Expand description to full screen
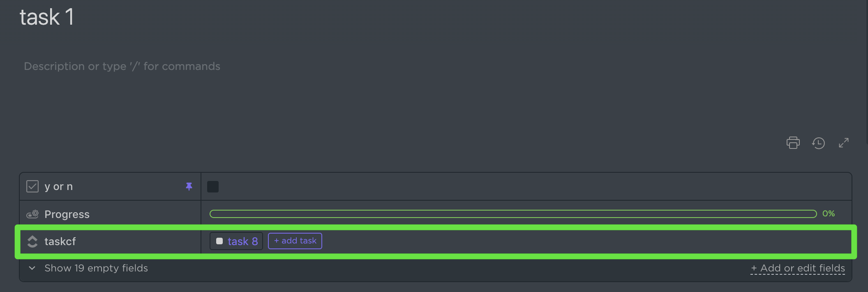Screen dimensions: 868x292 coord(844,143)
